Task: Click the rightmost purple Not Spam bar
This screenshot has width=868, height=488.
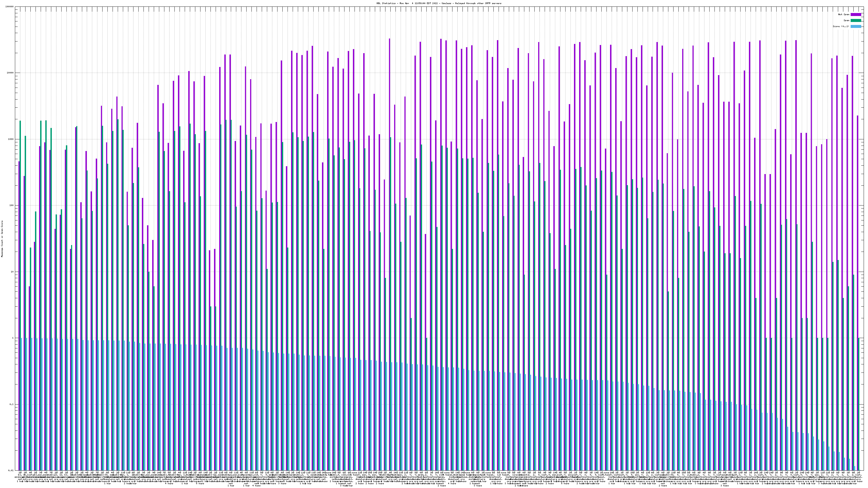Action: pyautogui.click(x=857, y=269)
